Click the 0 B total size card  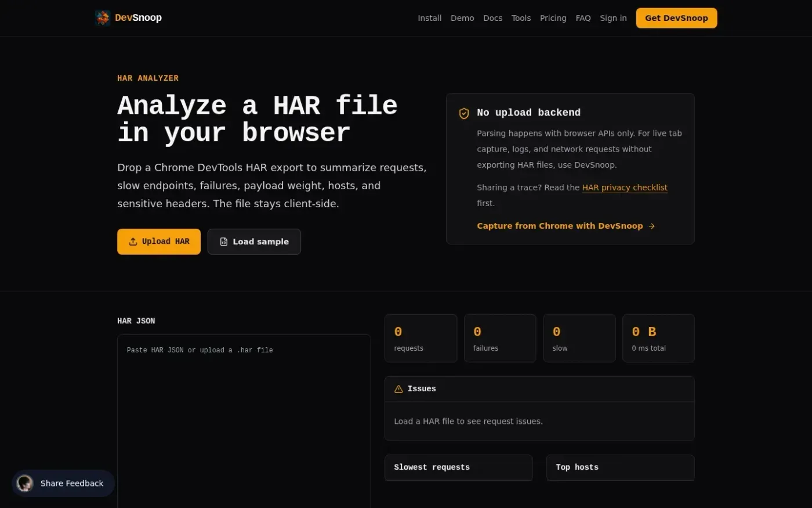pyautogui.click(x=658, y=338)
